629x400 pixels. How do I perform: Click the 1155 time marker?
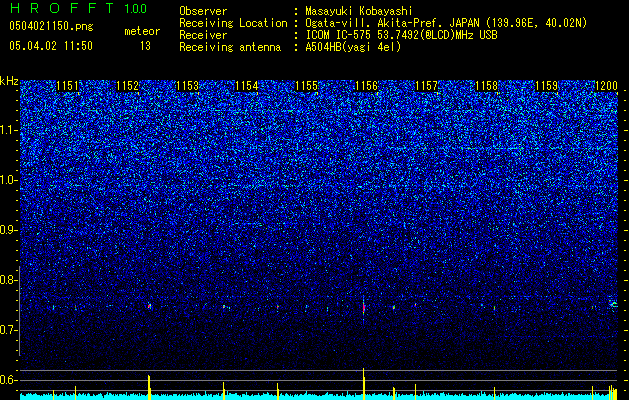click(x=307, y=86)
